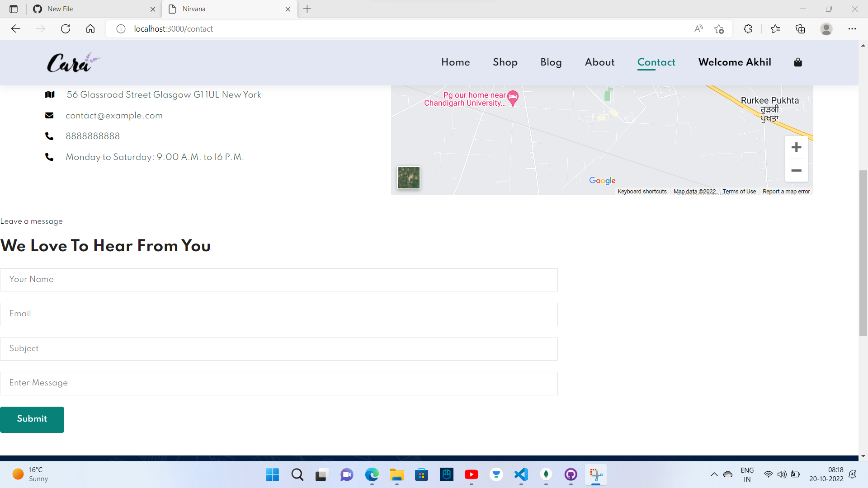The height and width of the screenshot is (488, 868).
Task: Open the shopping bag cart icon
Action: pyautogui.click(x=798, y=62)
